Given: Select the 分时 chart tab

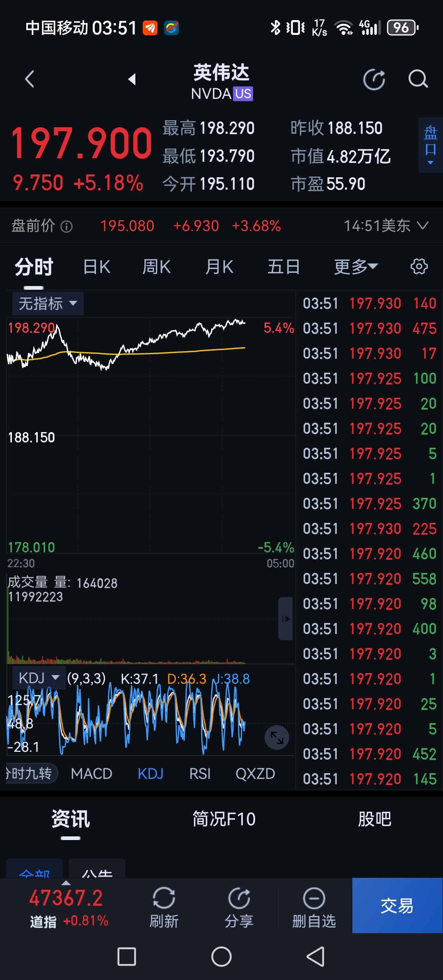Looking at the screenshot, I should click(34, 267).
